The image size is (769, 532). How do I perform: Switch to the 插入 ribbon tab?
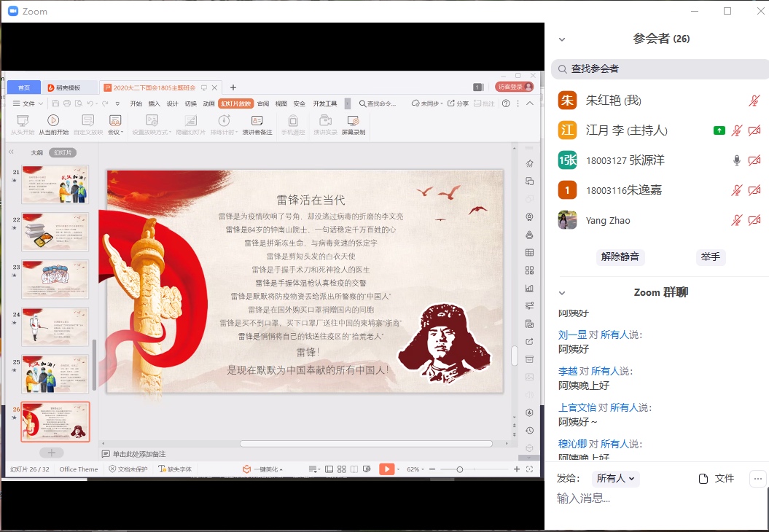pos(155,103)
